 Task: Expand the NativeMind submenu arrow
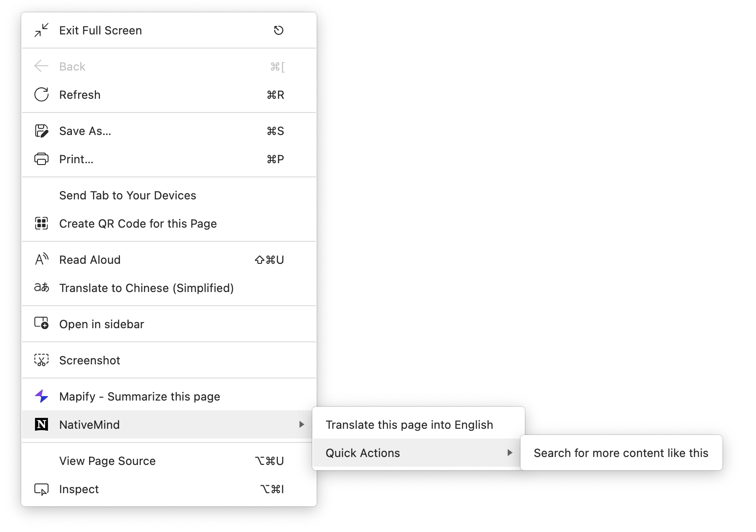pos(302,424)
